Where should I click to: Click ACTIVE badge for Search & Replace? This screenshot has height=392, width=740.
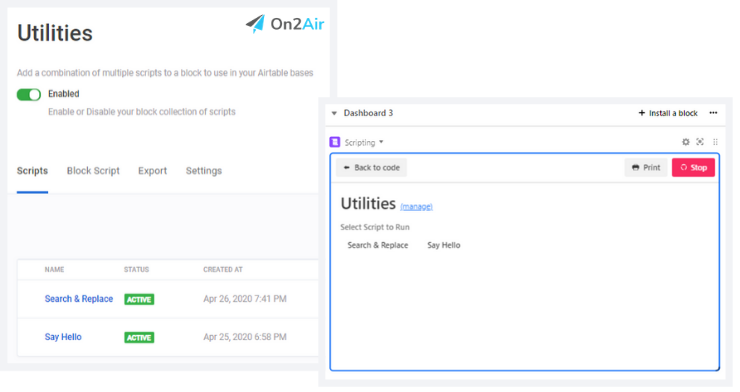point(139,299)
